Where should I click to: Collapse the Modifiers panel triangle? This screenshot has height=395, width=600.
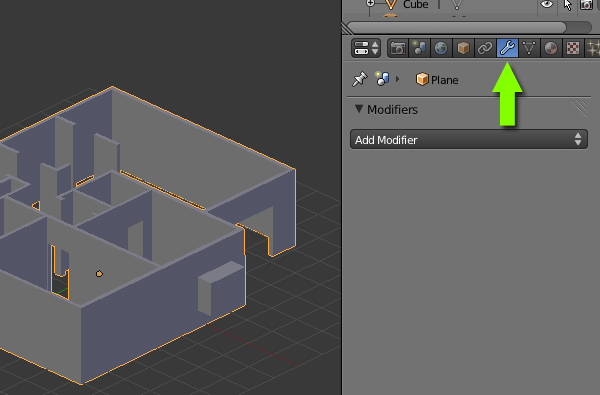(359, 109)
